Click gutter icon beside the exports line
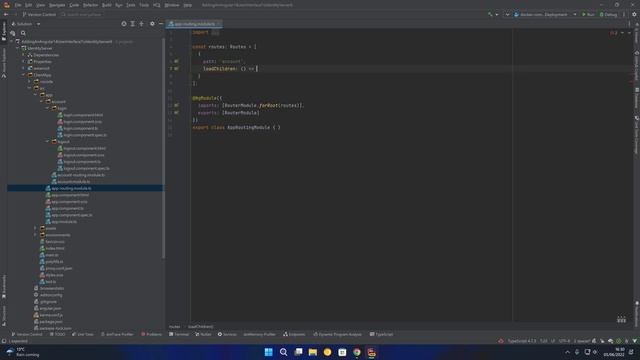This screenshot has height=360, width=640. (x=176, y=113)
